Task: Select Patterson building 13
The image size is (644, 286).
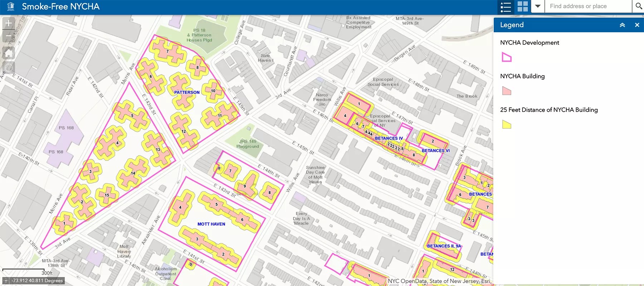Action: (158, 150)
